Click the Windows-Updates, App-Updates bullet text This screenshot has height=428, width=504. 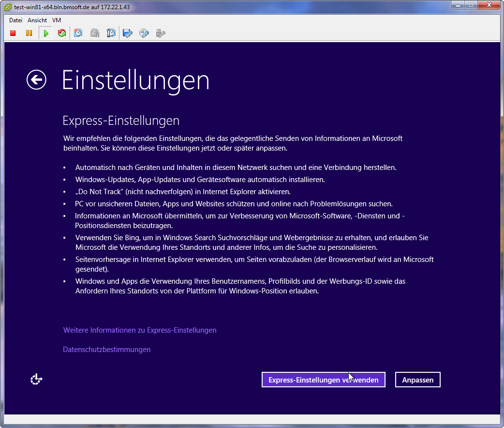click(x=200, y=180)
